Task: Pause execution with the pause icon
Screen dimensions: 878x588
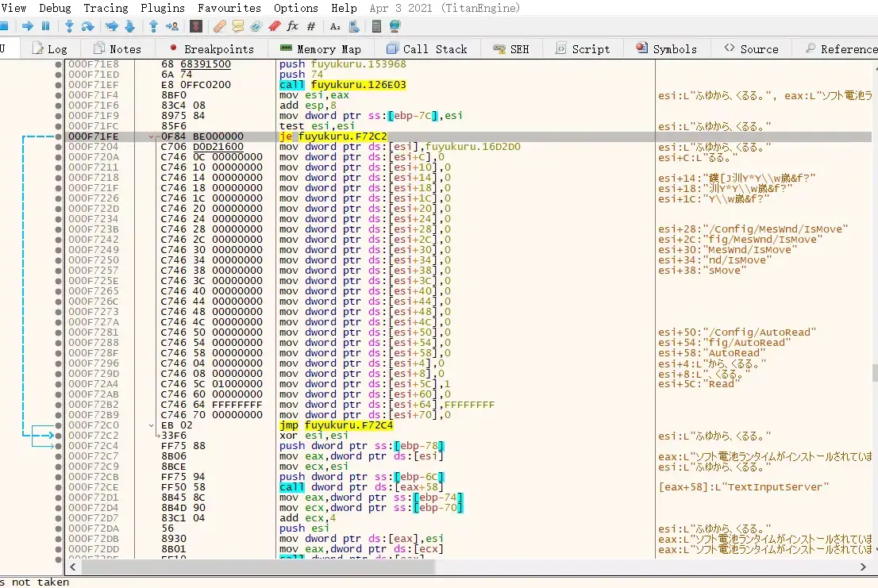Action: click(46, 25)
